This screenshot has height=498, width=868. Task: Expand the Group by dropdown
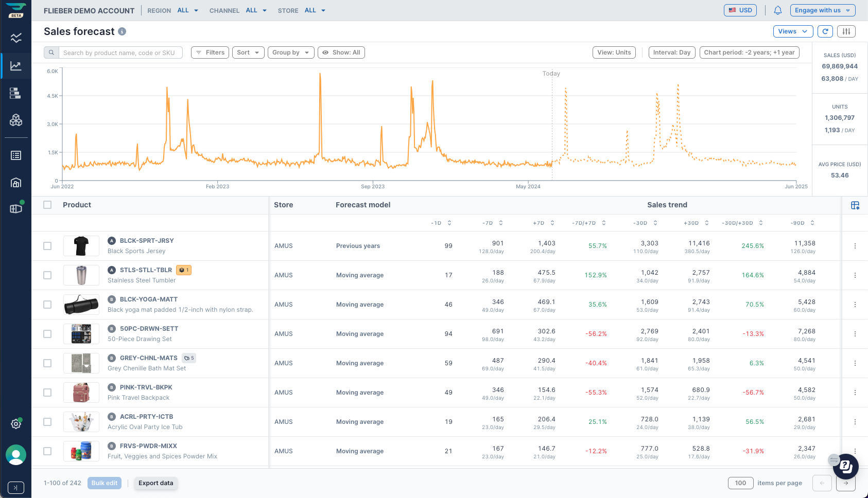click(x=291, y=52)
